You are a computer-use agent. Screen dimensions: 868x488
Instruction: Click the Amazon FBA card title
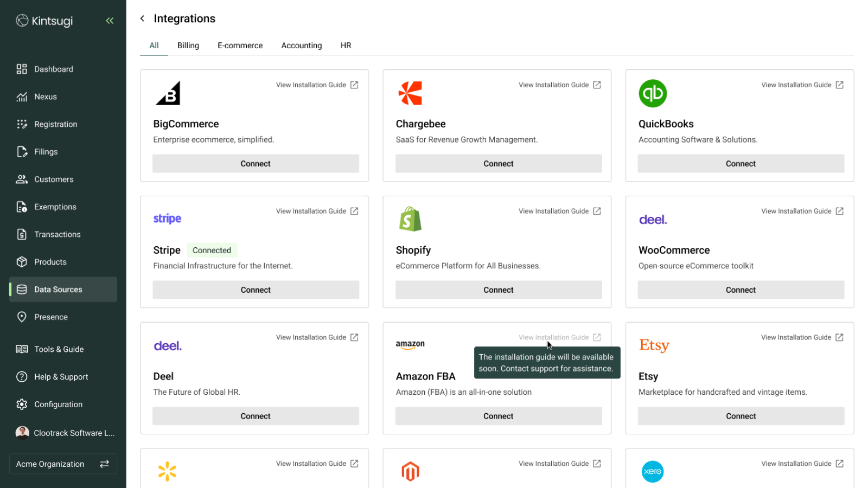pyautogui.click(x=426, y=376)
